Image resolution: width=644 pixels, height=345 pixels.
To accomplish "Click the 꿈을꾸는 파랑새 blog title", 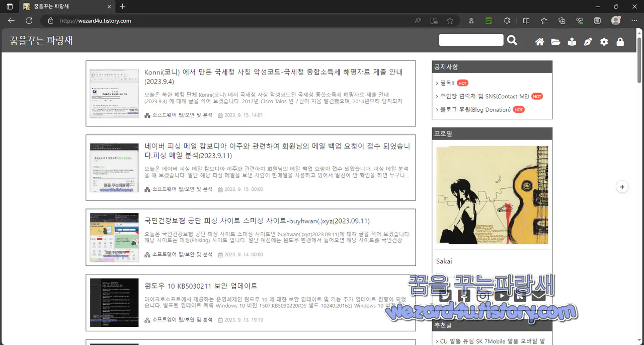I will 41,40.
